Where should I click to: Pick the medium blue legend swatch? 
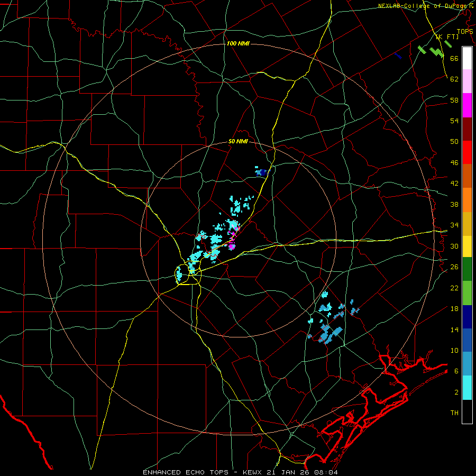point(467,340)
